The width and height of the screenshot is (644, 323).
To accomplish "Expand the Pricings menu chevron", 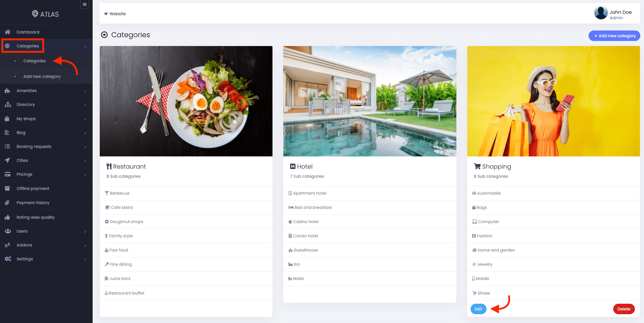I will (x=85, y=175).
